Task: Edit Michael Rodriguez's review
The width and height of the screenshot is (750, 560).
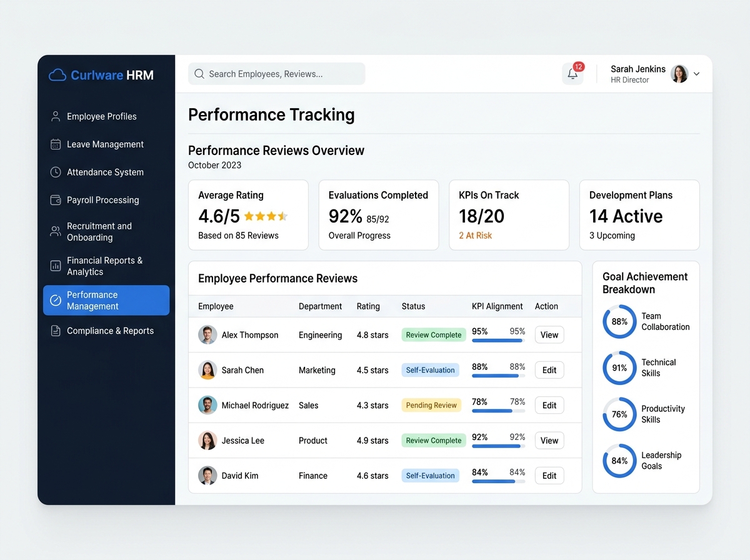Action: tap(549, 405)
